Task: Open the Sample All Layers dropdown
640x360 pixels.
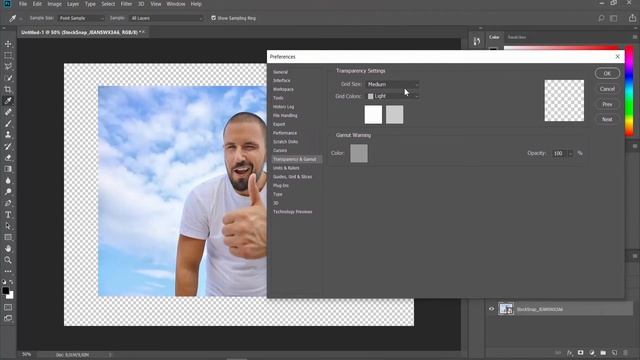Action: coord(166,18)
